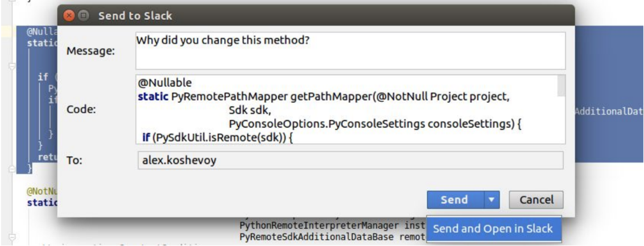Toggle the bottom gutter fold marker
This screenshot has height=246, width=644.
tap(11, 237)
